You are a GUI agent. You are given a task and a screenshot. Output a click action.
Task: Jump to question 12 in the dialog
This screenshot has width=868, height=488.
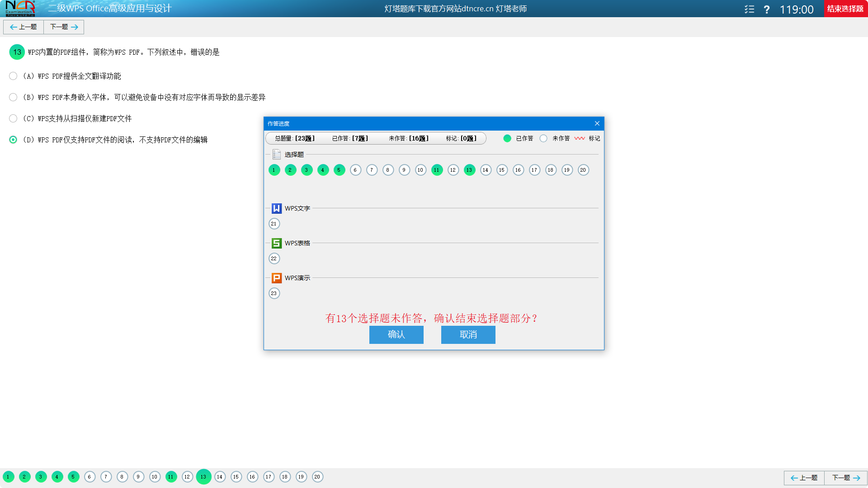click(x=453, y=170)
